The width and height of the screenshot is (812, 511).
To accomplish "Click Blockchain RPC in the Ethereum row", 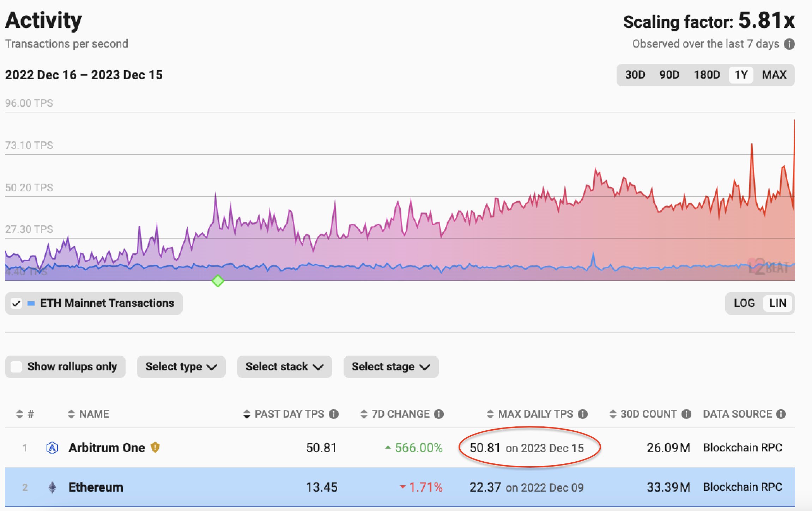I will point(743,487).
